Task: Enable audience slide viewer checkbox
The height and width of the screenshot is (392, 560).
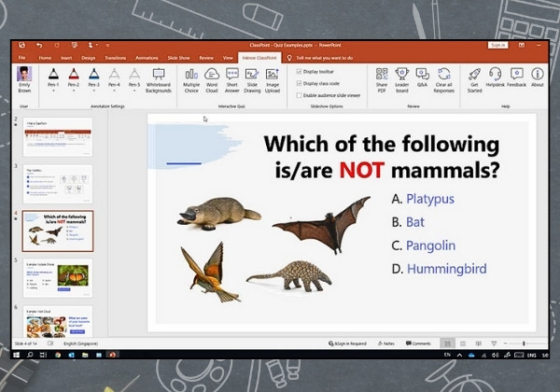Action: (x=299, y=95)
